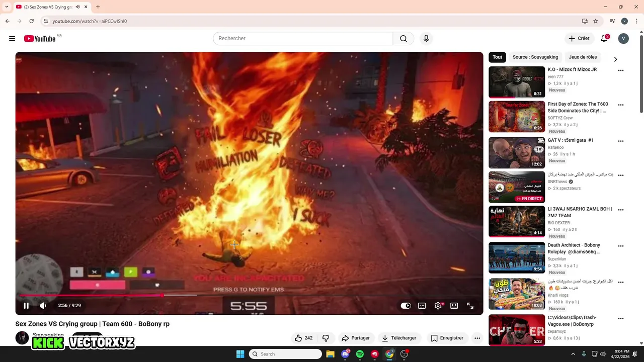Mute the video player volume
The image size is (644, 362).
click(x=43, y=306)
